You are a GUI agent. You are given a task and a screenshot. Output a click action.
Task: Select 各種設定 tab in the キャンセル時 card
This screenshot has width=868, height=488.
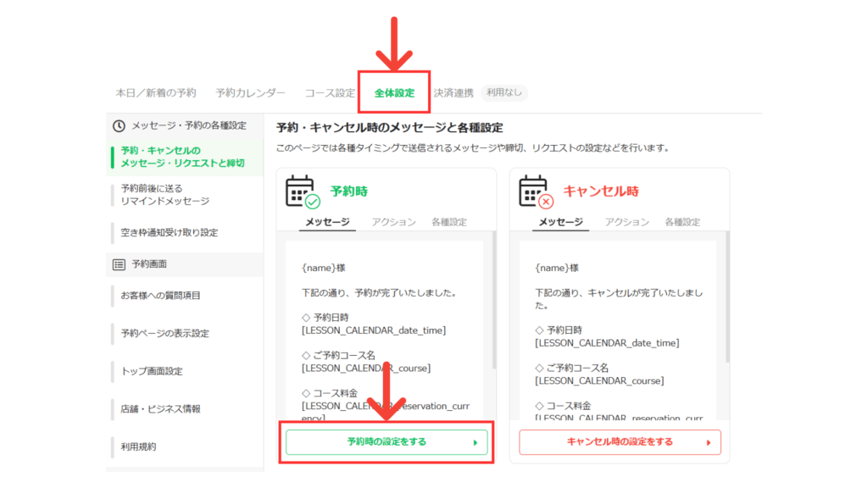pyautogui.click(x=682, y=222)
